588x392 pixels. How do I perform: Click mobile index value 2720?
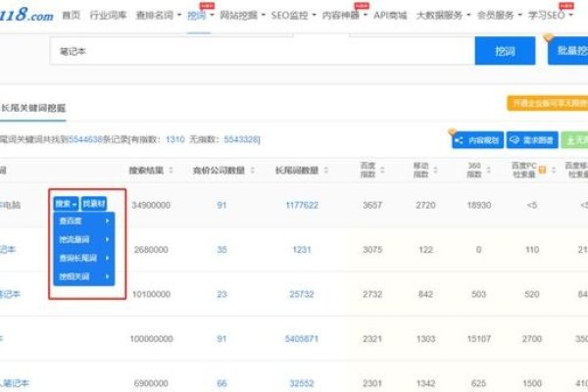425,205
